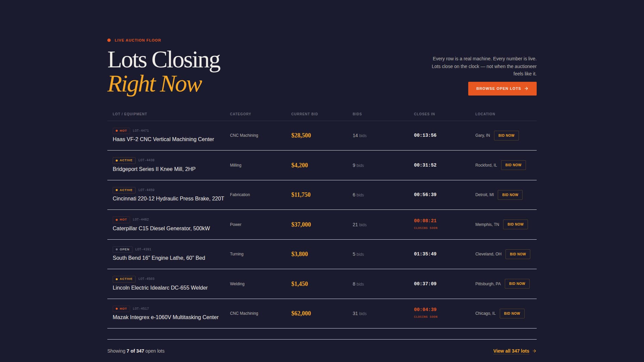Screen dimensions: 644x362
Task: Open the Cincinnati 220-12 Hydraulic Press Brake listing
Action: coord(168,198)
